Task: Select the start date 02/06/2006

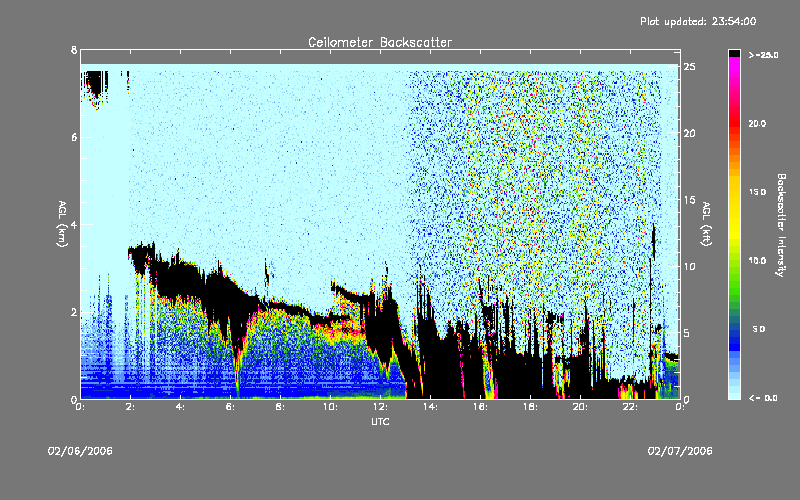Action: click(x=80, y=451)
